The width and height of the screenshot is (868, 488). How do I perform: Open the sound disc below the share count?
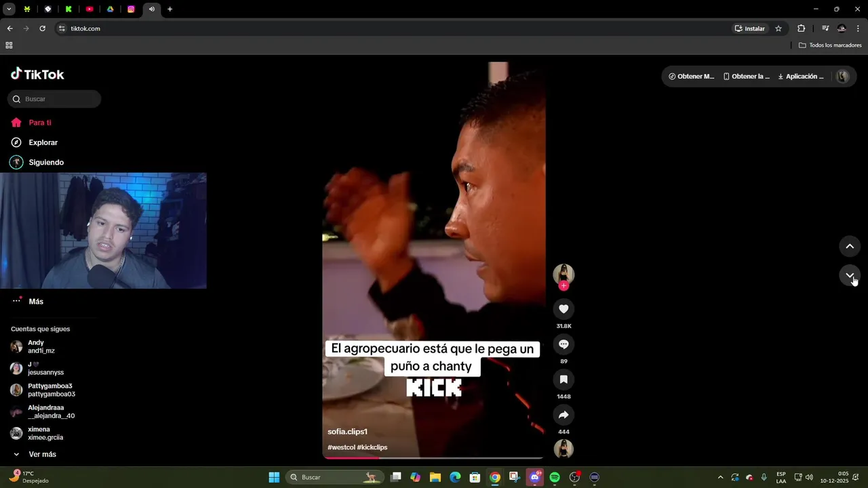pyautogui.click(x=564, y=449)
